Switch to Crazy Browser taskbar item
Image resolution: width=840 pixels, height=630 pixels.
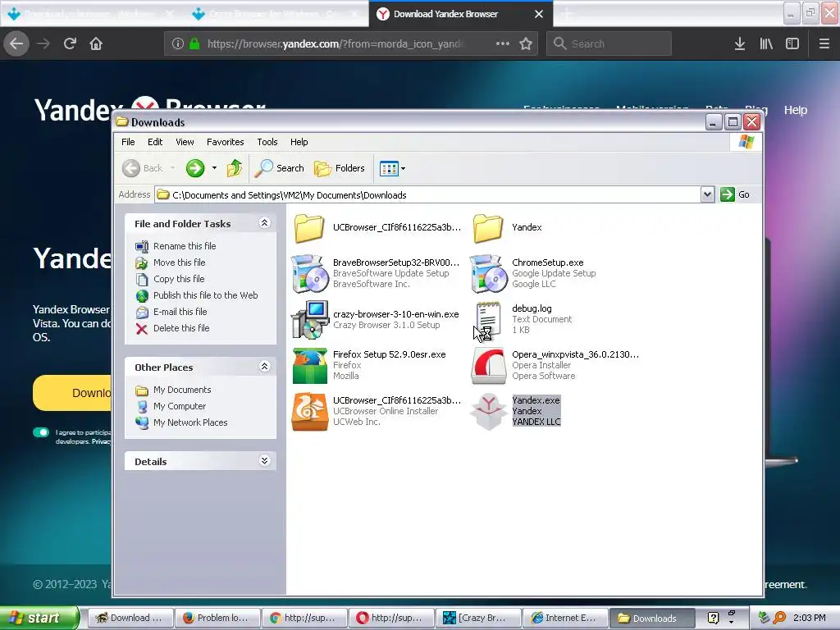coord(478,618)
